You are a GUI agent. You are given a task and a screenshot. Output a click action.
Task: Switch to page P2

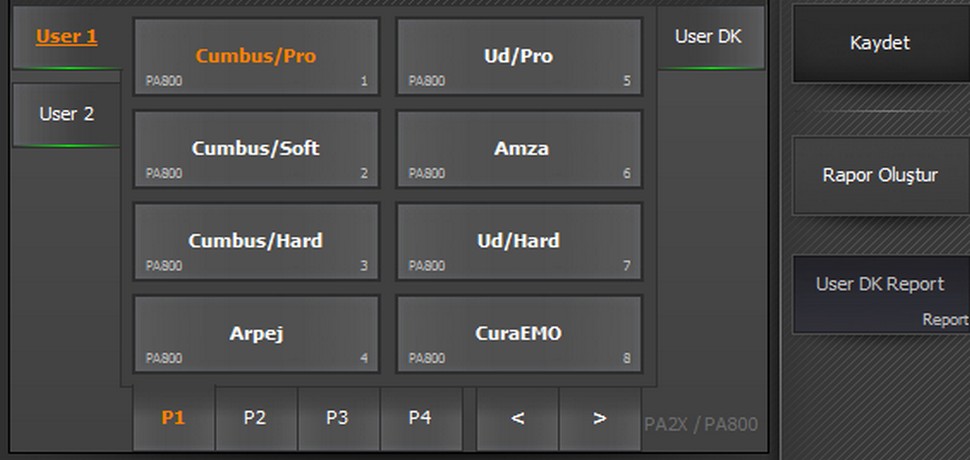(x=256, y=418)
